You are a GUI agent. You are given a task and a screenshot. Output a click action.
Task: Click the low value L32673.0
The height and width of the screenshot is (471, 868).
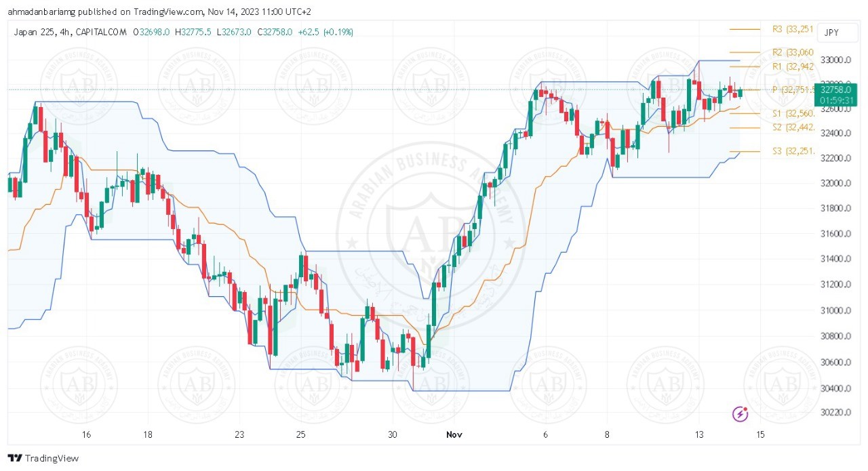click(234, 32)
